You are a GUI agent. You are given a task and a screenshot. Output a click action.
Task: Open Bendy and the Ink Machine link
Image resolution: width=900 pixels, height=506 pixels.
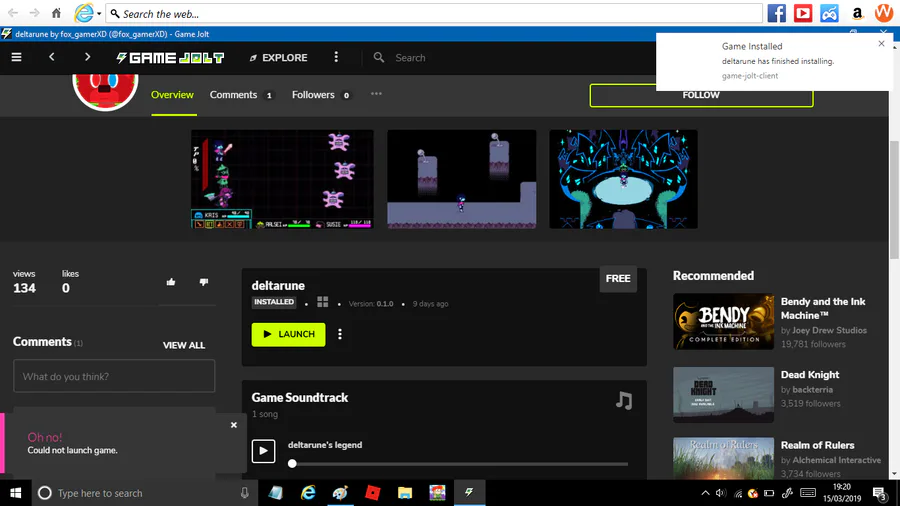(x=823, y=308)
